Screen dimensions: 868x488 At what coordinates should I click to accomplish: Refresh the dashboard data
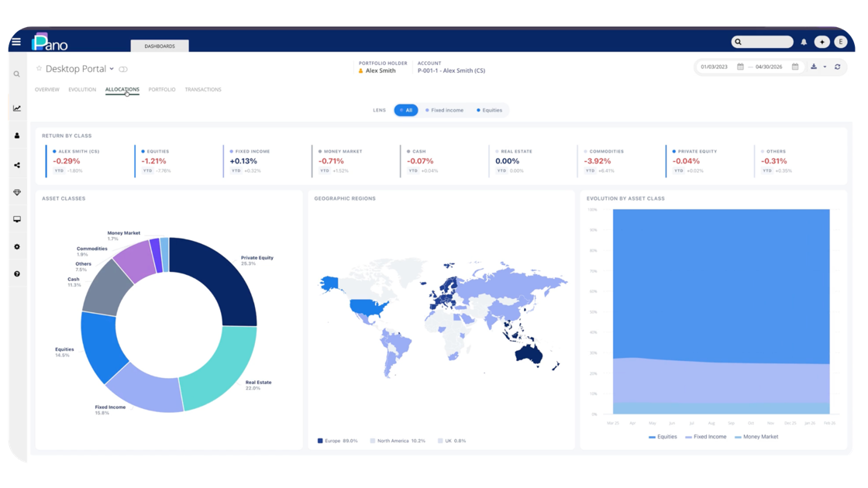[838, 67]
